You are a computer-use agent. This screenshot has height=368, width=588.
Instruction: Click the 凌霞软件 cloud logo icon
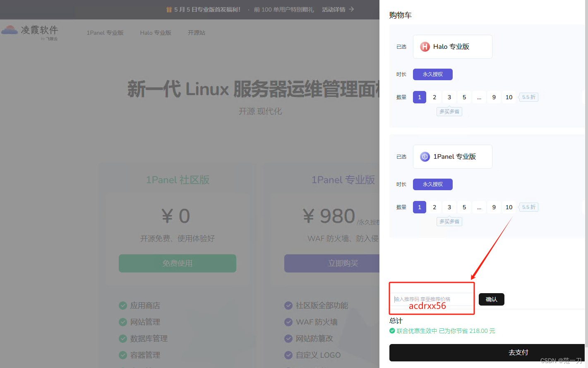pos(10,30)
